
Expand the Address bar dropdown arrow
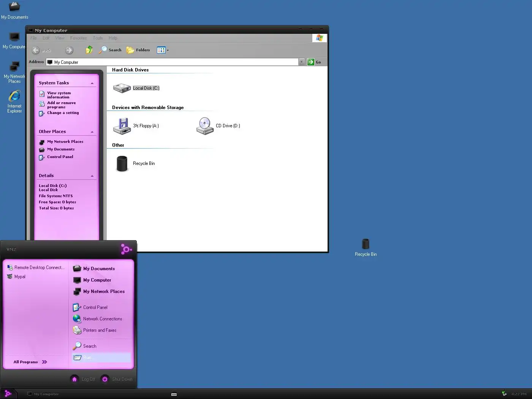[x=301, y=62]
